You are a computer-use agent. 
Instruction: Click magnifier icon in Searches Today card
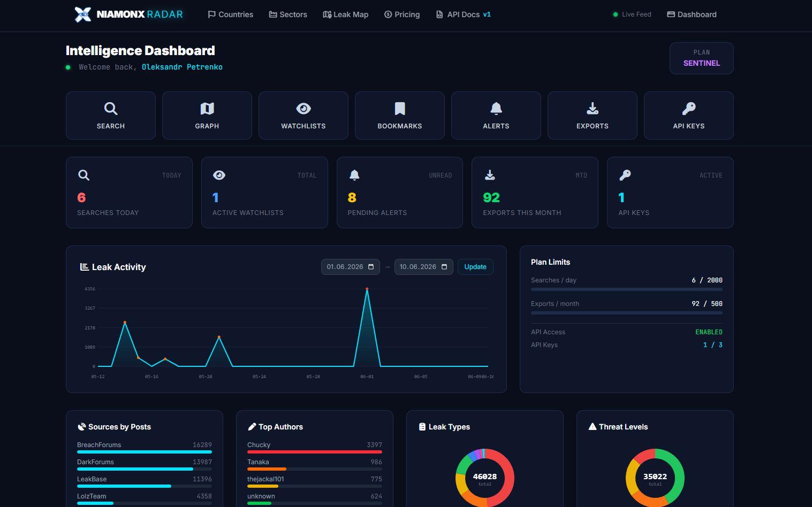pyautogui.click(x=84, y=175)
